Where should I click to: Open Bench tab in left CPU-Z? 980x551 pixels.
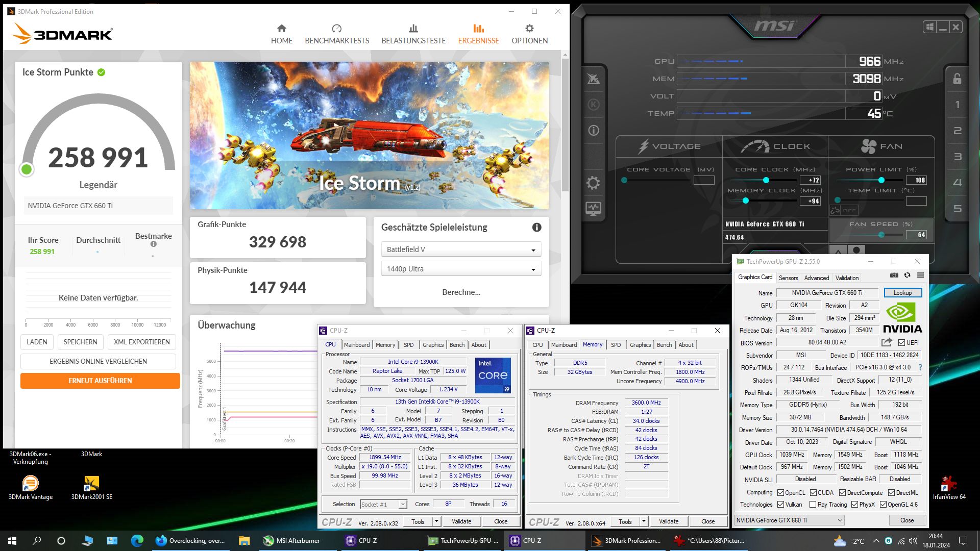click(457, 345)
